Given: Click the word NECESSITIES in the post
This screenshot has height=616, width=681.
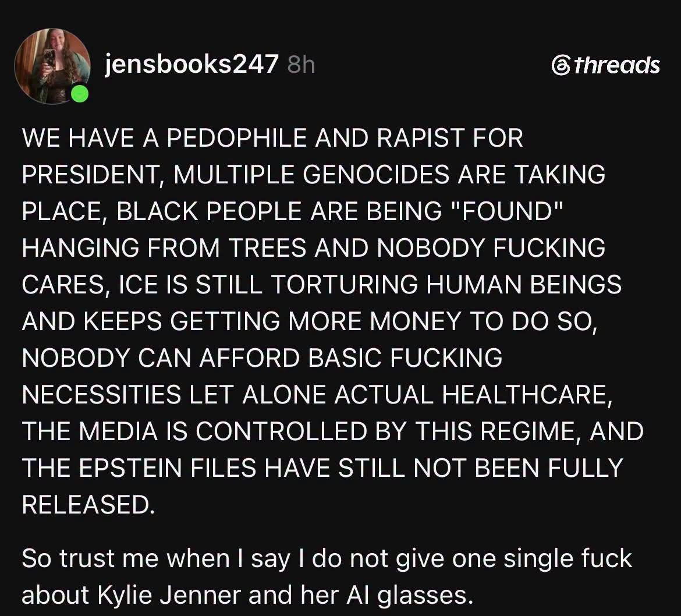Looking at the screenshot, I should coord(101,394).
